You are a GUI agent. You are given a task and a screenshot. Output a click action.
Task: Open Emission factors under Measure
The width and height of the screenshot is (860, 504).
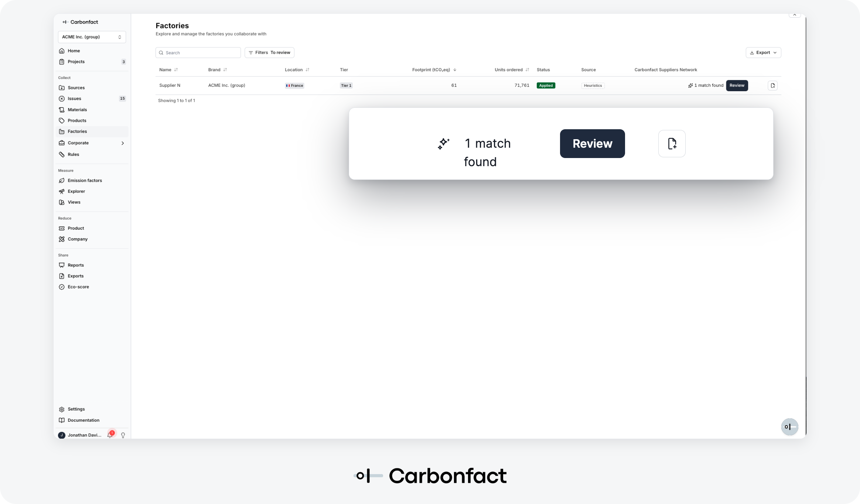point(92,181)
